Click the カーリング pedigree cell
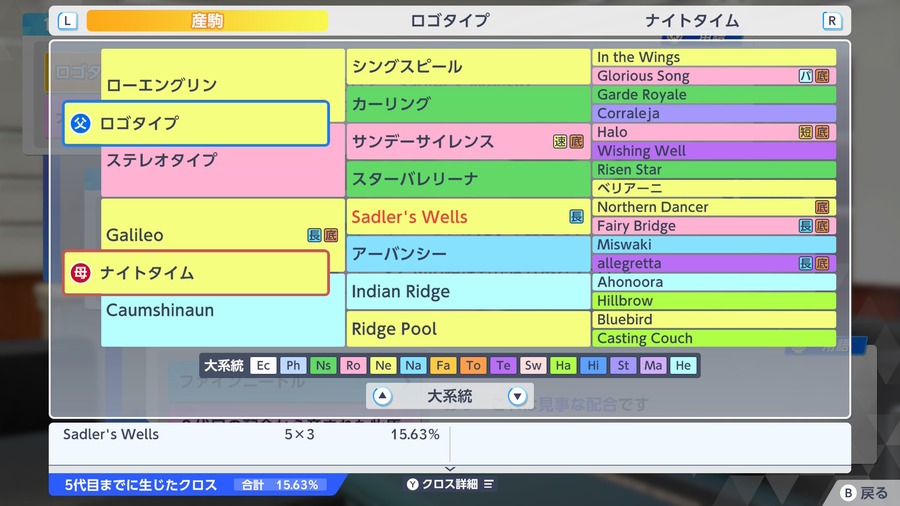900x506 pixels. 468,104
